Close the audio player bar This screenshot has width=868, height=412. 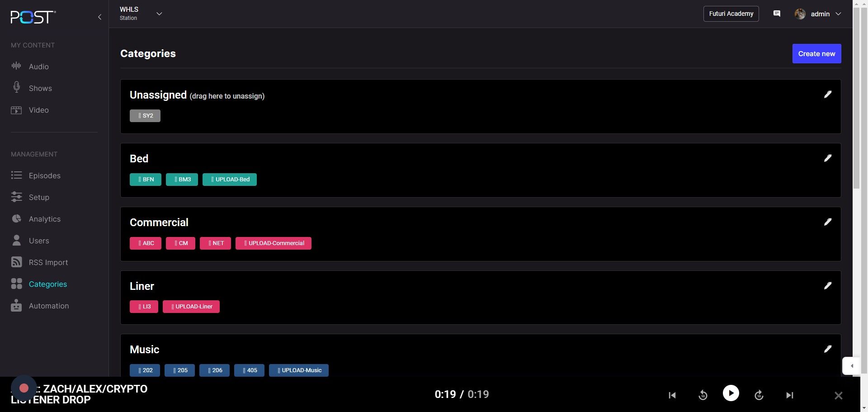[x=838, y=396]
